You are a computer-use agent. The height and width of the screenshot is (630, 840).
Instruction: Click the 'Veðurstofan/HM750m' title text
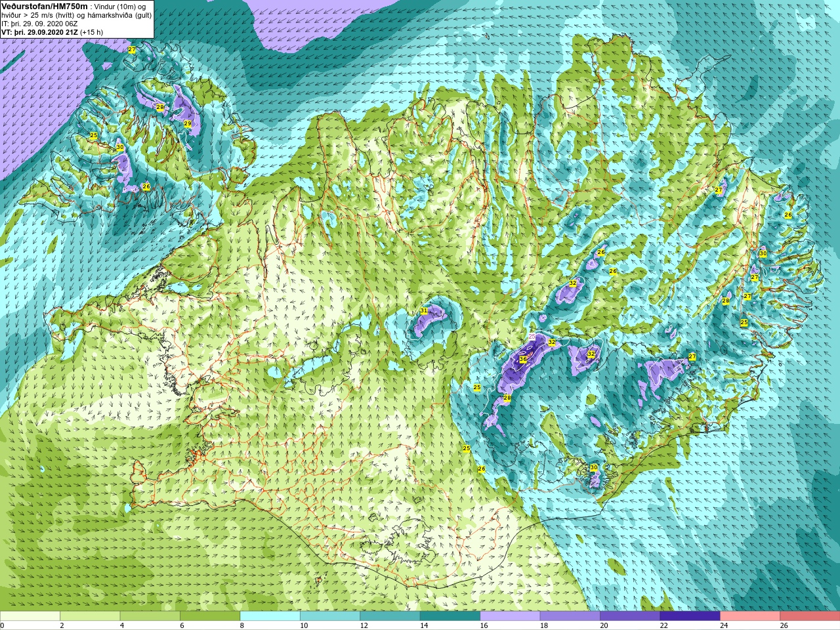[45, 6]
